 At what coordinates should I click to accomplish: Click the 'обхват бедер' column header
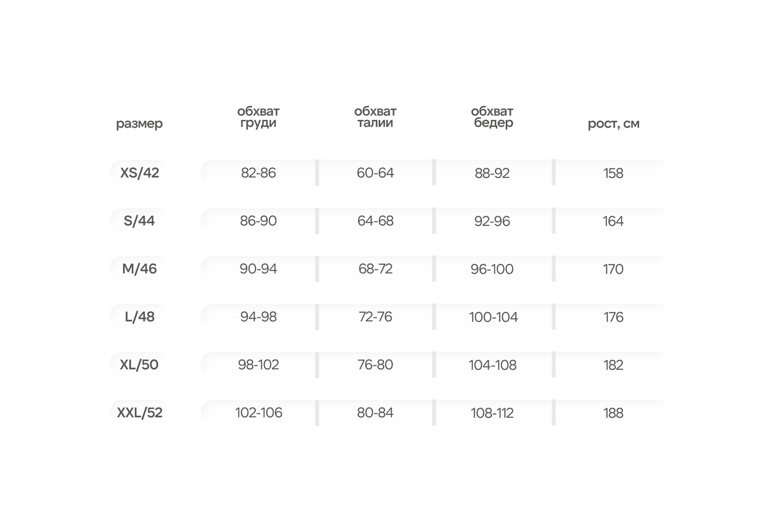click(x=492, y=117)
